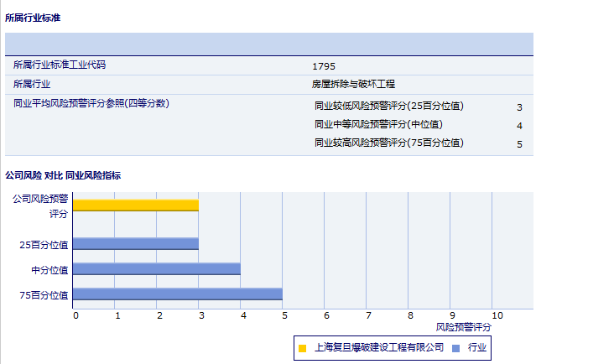
Task: Click 同业平均风险预警评分参照(四等分数) label
Action: pos(91,103)
